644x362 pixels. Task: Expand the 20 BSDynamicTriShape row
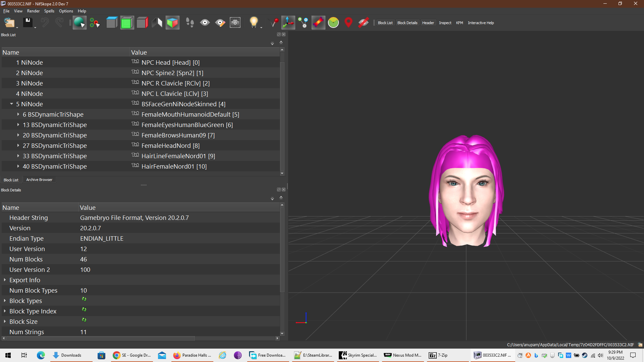click(x=18, y=135)
